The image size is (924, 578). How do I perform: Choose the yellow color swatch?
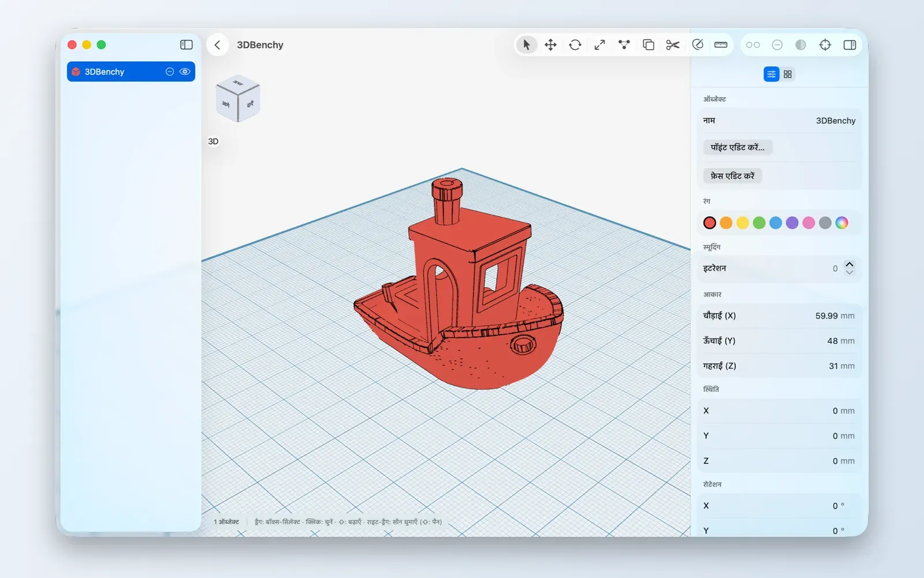click(x=743, y=223)
